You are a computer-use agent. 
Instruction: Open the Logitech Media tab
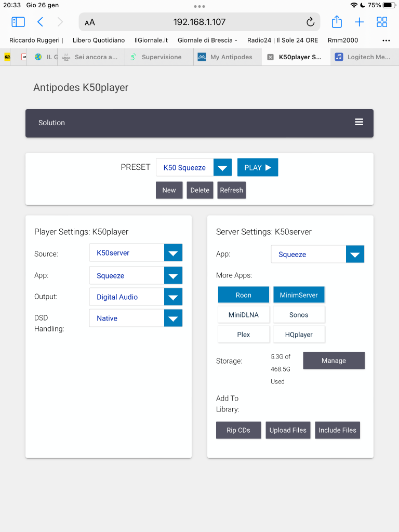(365, 57)
